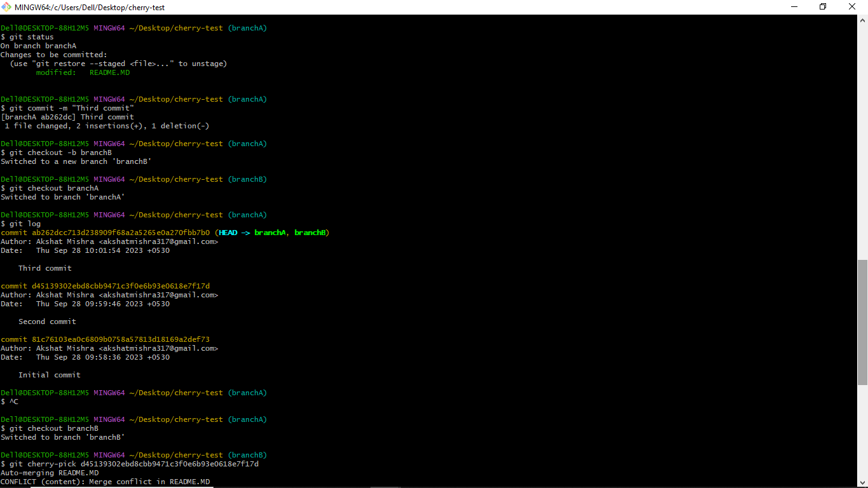This screenshot has height=488, width=868.
Task: Click the maximize window button
Action: tap(822, 6)
